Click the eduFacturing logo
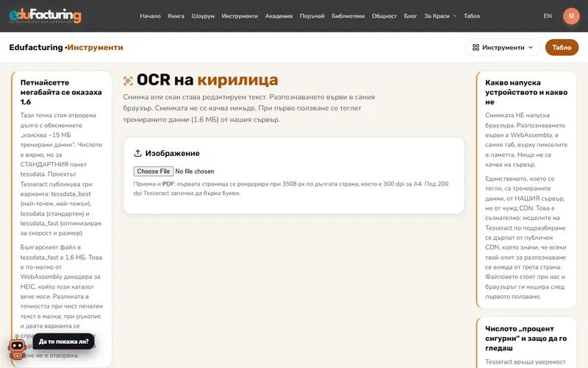Screen dimensions: 588x368 [x=45, y=15]
